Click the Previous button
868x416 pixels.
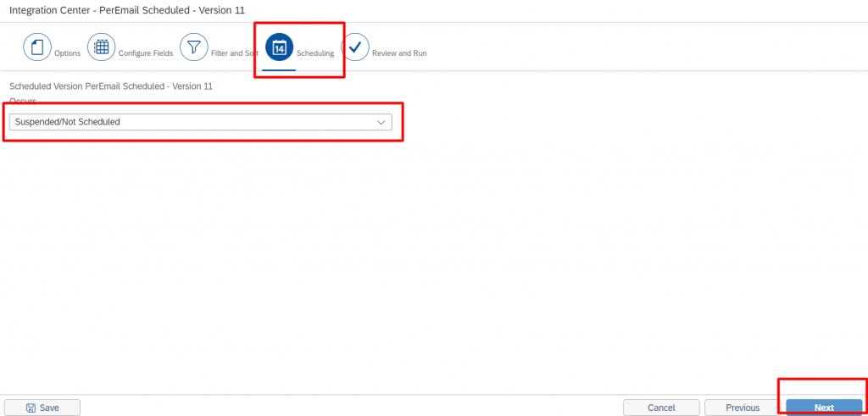[x=743, y=408]
